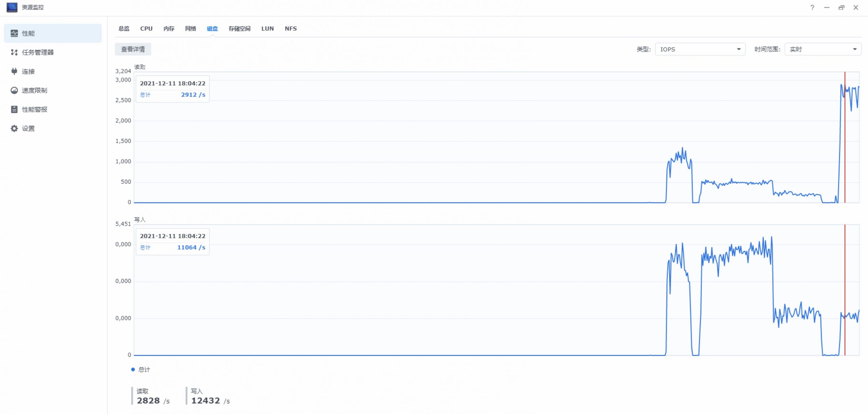Click the 2912 /s read tooltip value

tap(193, 95)
